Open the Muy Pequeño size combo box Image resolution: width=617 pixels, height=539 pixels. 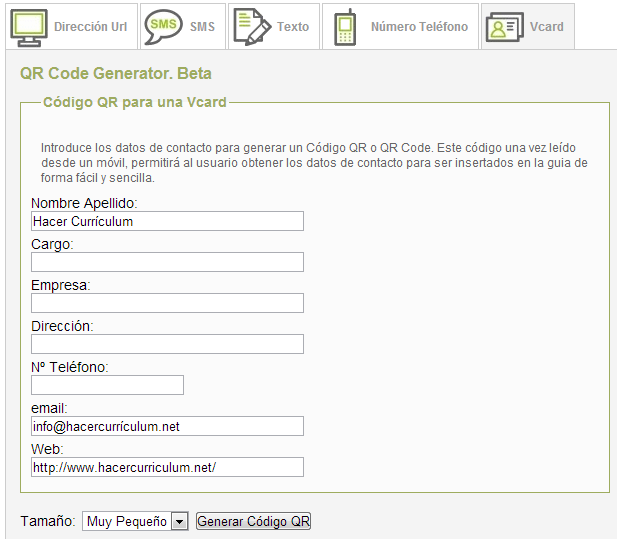(x=135, y=521)
